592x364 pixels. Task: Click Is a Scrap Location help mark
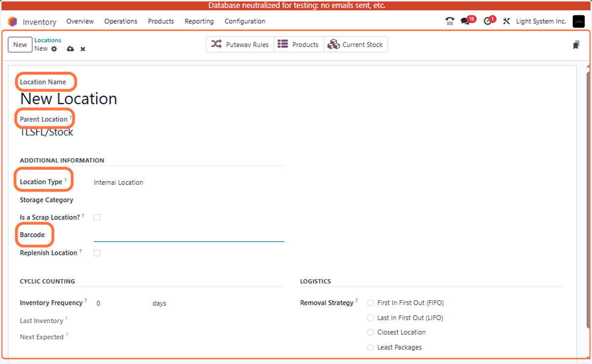click(x=83, y=216)
